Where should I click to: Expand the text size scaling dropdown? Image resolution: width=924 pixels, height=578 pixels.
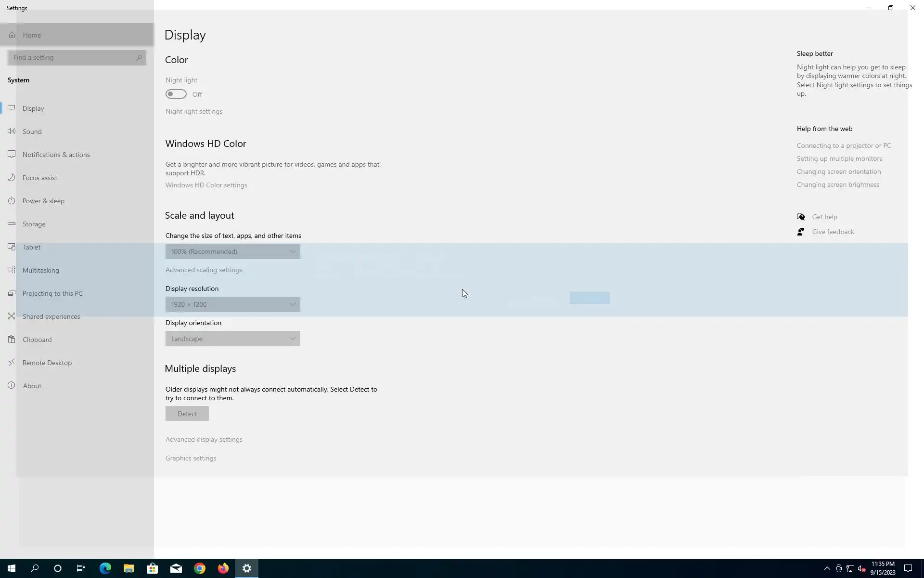232,251
